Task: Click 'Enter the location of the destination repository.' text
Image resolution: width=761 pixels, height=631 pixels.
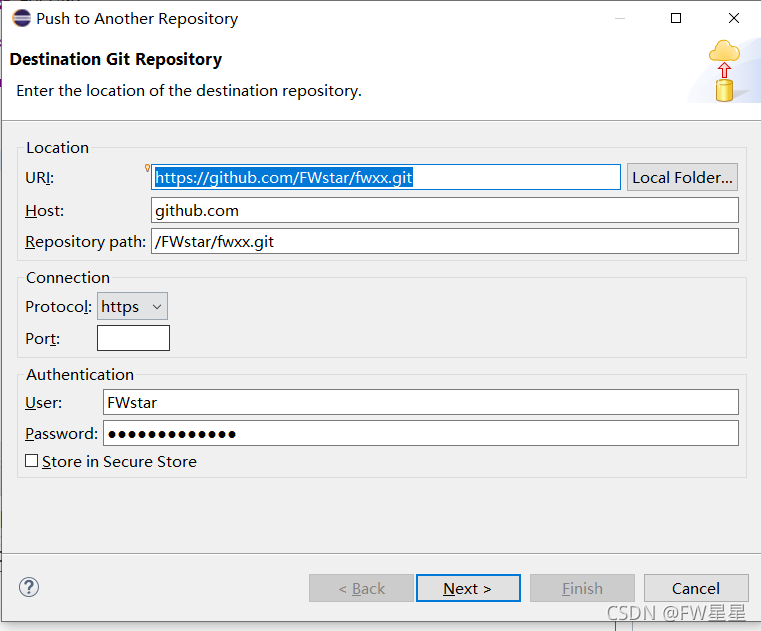Action: tap(189, 91)
